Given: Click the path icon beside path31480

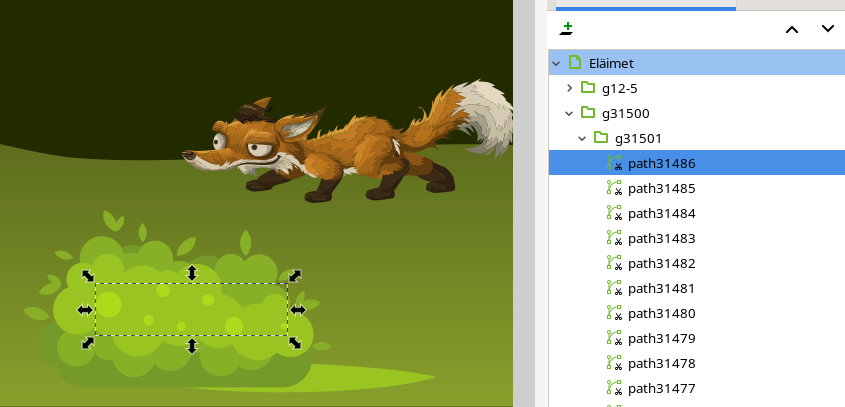Looking at the screenshot, I should tap(614, 313).
